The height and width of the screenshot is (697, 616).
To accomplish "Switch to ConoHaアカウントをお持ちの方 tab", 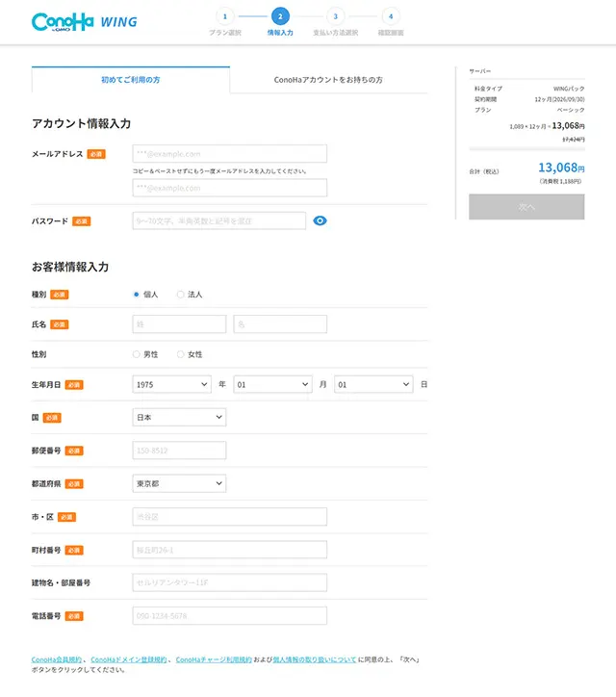I will tap(328, 80).
